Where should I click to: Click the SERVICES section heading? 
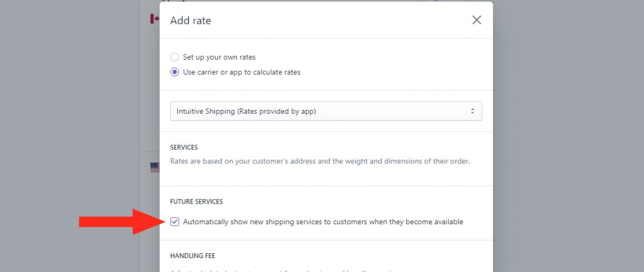tap(184, 147)
